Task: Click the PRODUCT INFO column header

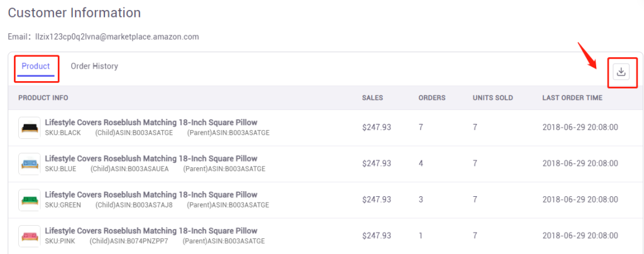Action: click(43, 97)
